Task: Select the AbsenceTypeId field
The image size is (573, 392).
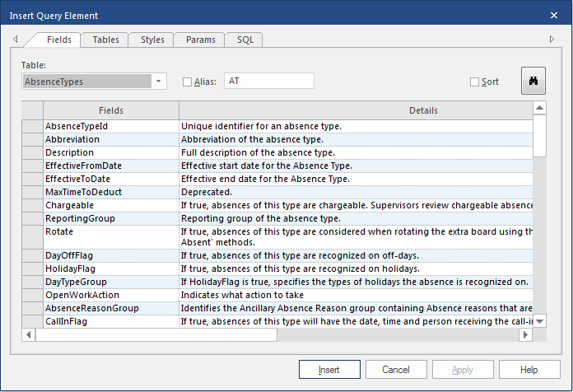Action: coord(111,126)
